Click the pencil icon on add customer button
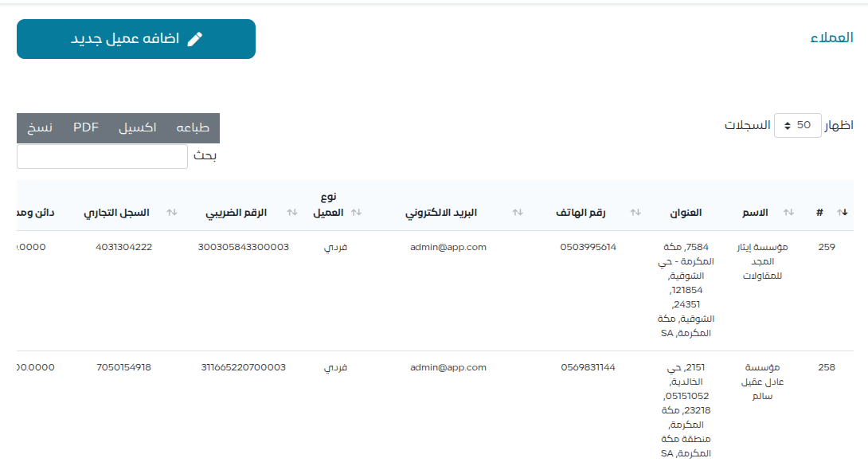Image resolution: width=868 pixels, height=470 pixels. [194, 39]
